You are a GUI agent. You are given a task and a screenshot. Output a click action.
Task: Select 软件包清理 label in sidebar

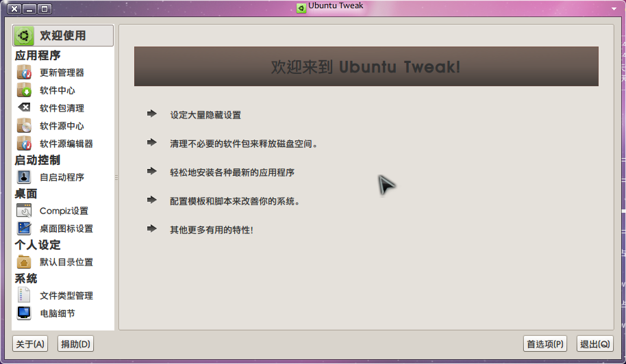click(x=62, y=108)
